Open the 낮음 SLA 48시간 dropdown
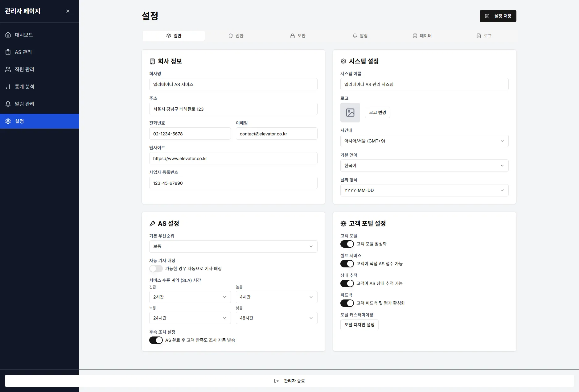This screenshot has height=392, width=579. tap(277, 318)
